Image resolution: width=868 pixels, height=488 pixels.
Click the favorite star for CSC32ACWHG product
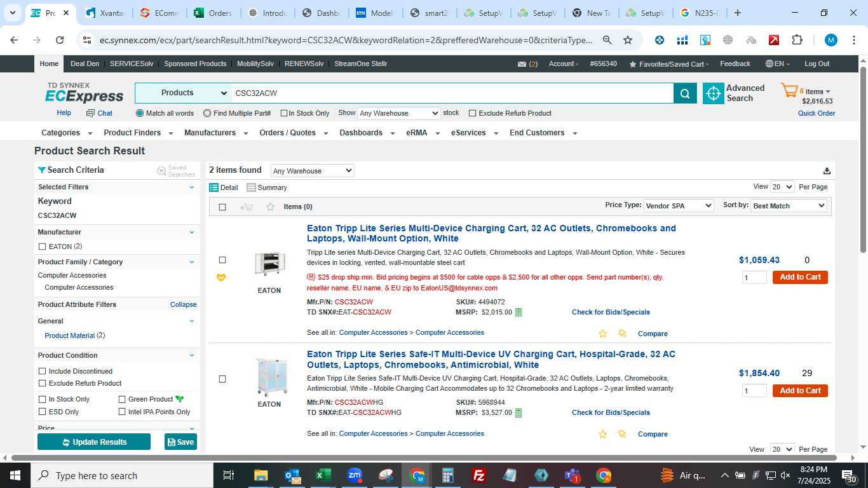point(602,434)
